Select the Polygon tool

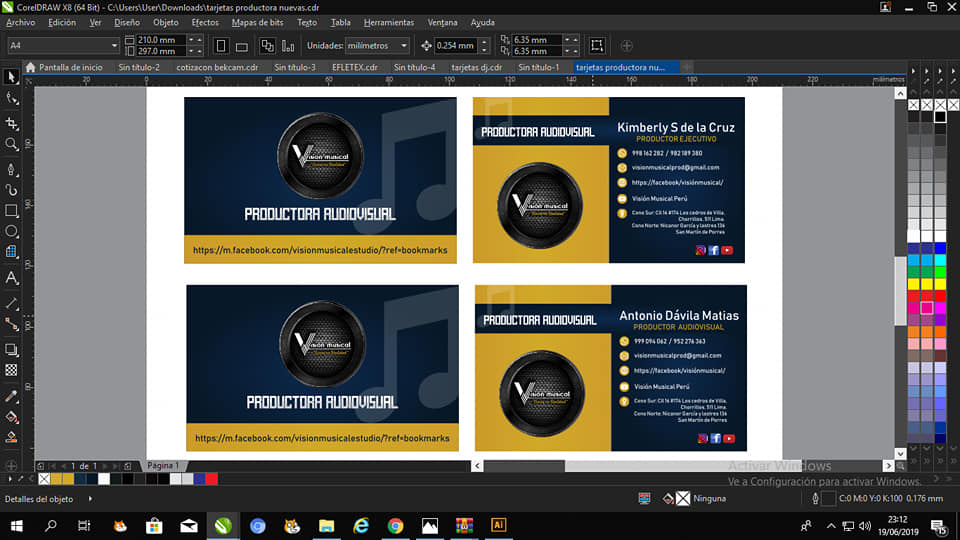[x=11, y=252]
